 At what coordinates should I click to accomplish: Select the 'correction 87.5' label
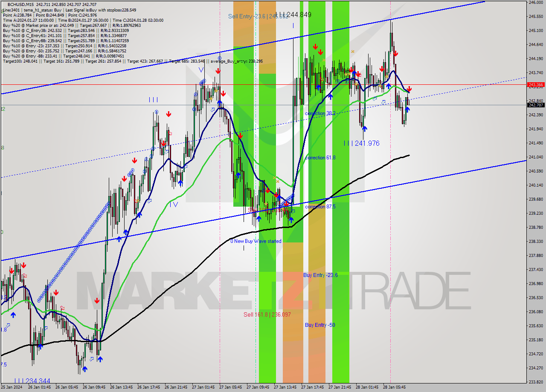(320, 207)
